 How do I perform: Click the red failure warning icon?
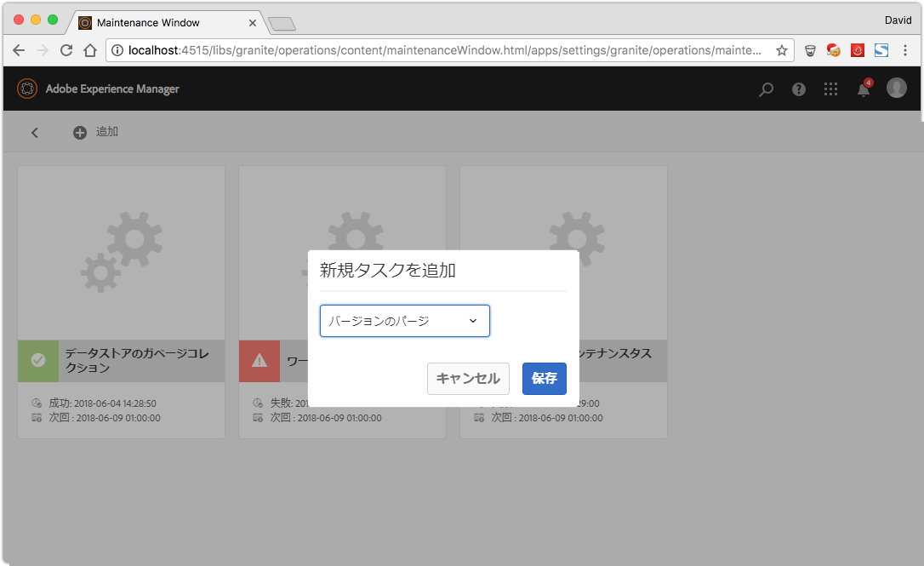pos(260,360)
